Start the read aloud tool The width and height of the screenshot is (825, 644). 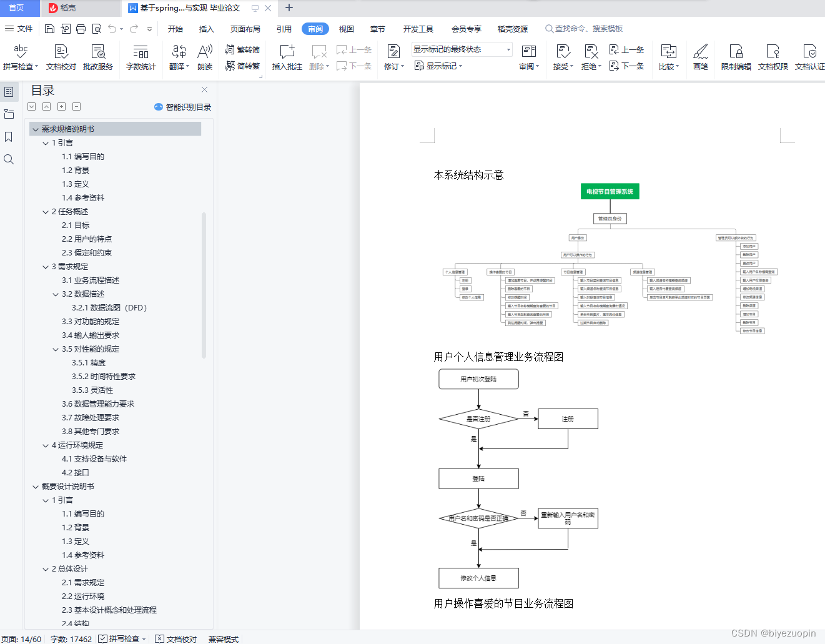click(x=205, y=57)
